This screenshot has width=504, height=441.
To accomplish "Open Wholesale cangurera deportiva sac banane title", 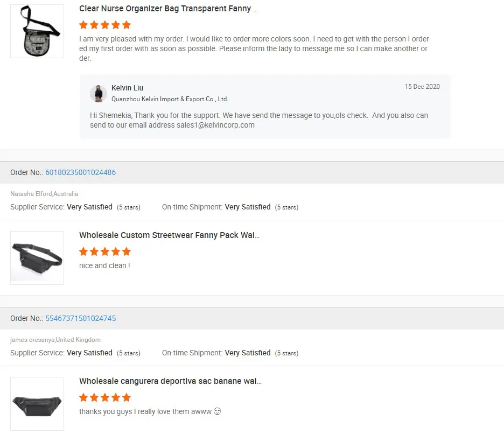I will 170,381.
